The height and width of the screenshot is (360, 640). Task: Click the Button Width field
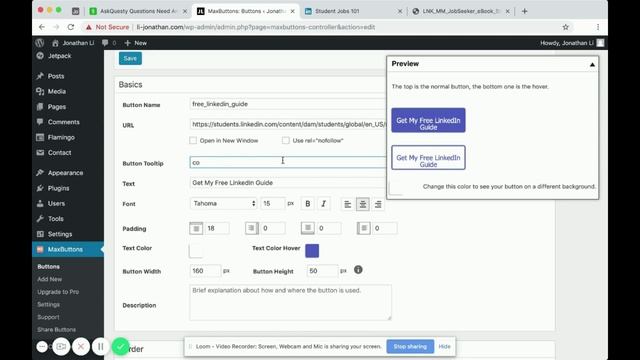click(x=205, y=271)
